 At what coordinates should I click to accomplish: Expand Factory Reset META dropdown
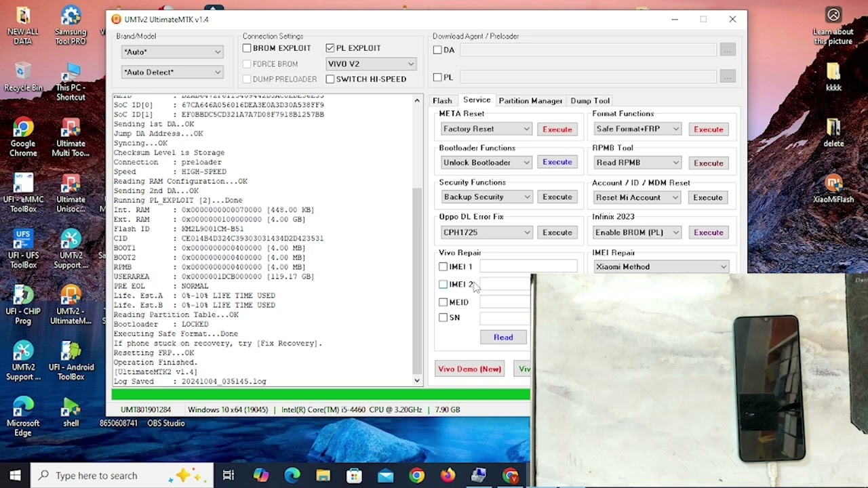[486, 129]
